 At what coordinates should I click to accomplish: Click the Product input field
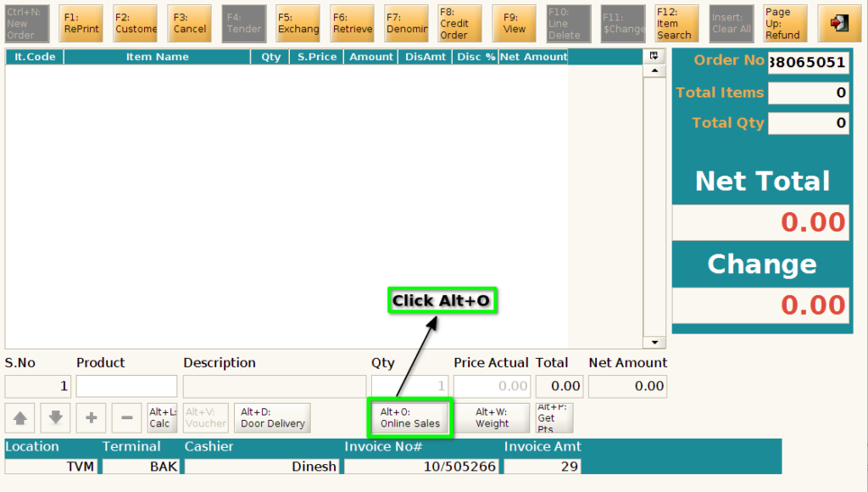[127, 386]
